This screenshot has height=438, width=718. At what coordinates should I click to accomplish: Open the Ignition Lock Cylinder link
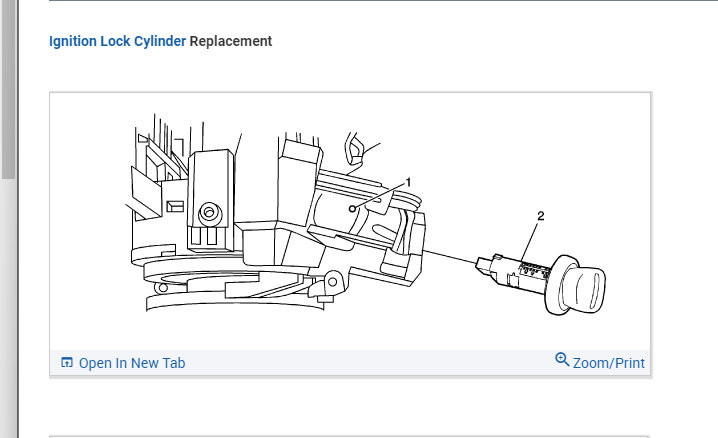(x=117, y=41)
